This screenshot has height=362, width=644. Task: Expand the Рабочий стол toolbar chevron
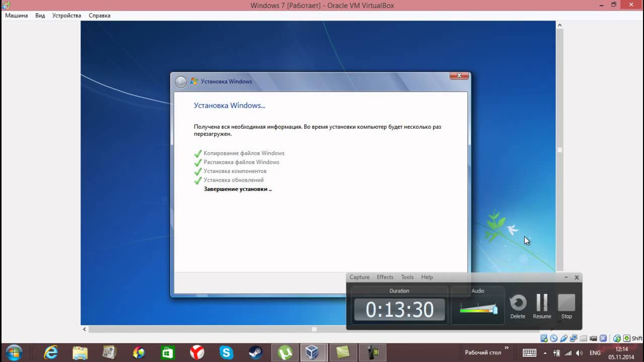tap(507, 348)
